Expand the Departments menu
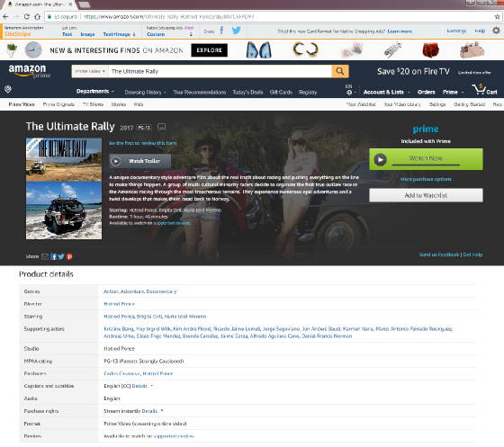504x447 pixels. 95,91
